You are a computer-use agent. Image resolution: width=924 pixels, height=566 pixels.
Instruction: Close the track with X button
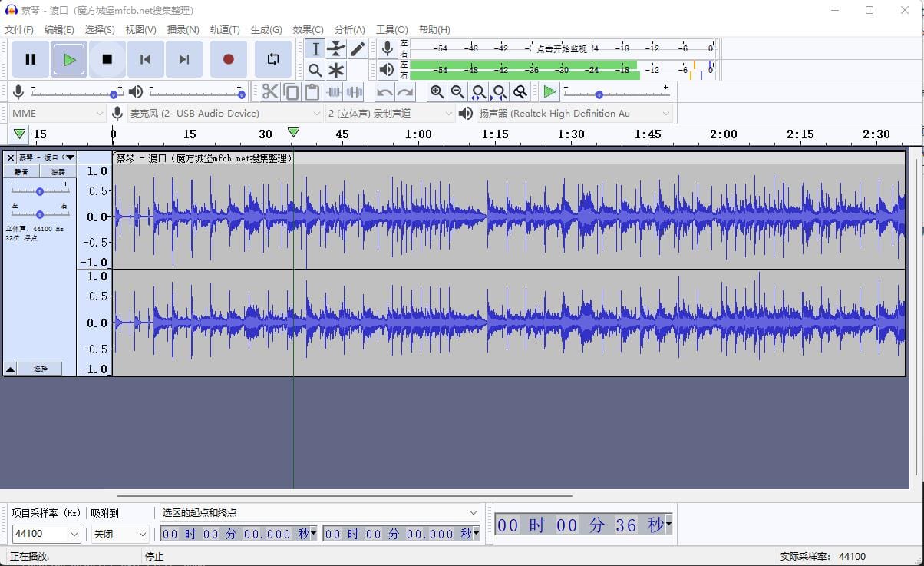[x=10, y=157]
